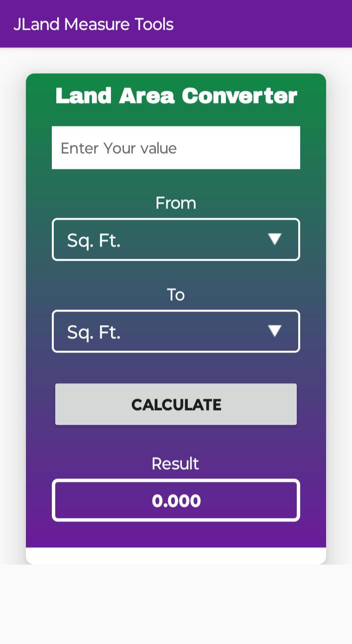This screenshot has height=644, width=352.
Task: Tap the empty area below the card
Action: point(176,604)
